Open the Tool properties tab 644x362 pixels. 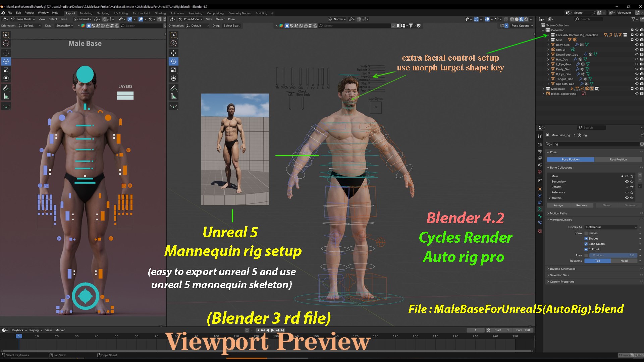[540, 136]
